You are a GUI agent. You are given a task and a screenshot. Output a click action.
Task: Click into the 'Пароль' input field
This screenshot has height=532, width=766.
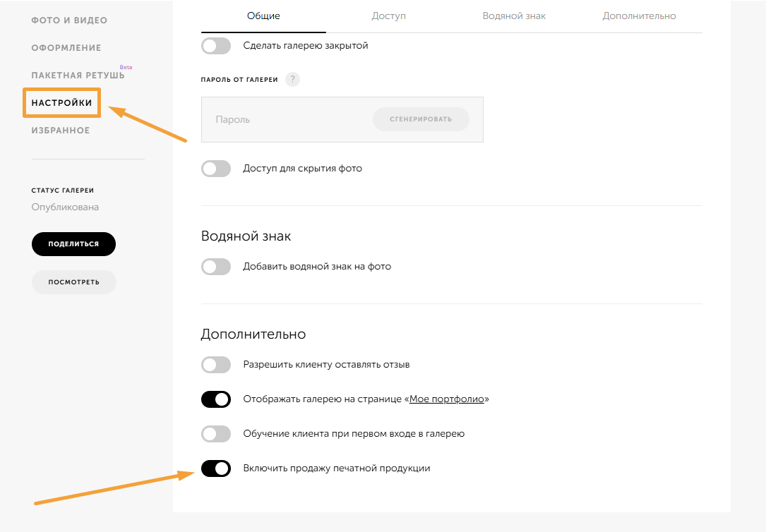click(x=282, y=120)
